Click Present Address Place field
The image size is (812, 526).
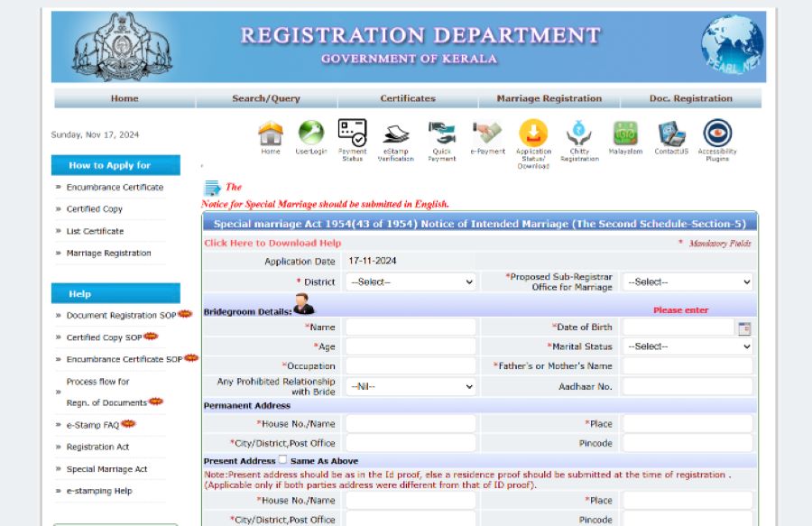[687, 501]
